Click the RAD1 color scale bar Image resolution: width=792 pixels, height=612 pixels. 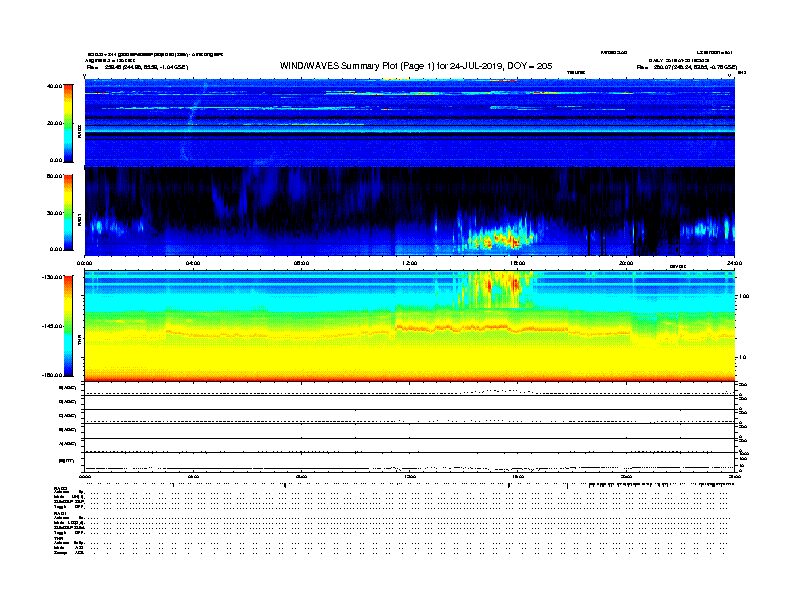68,213
